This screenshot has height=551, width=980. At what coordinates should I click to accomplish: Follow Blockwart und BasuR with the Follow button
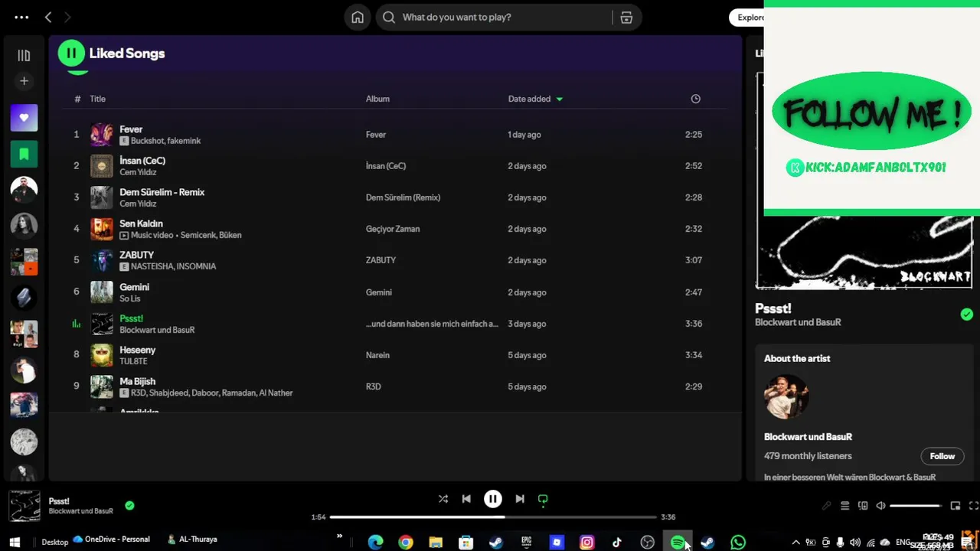click(x=942, y=456)
